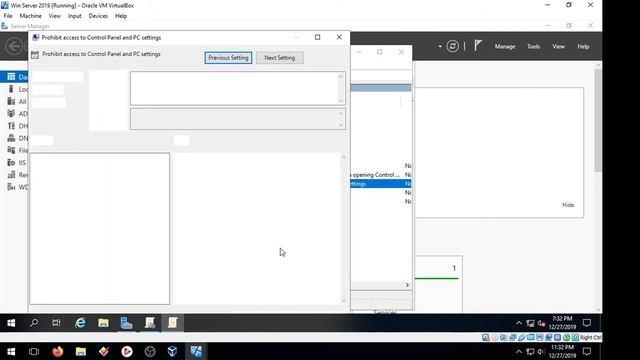Open Server Manager's View menu
The image size is (640, 360).
[558, 47]
